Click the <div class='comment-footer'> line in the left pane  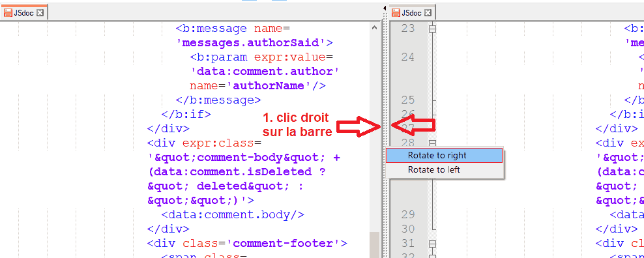[x=247, y=243]
